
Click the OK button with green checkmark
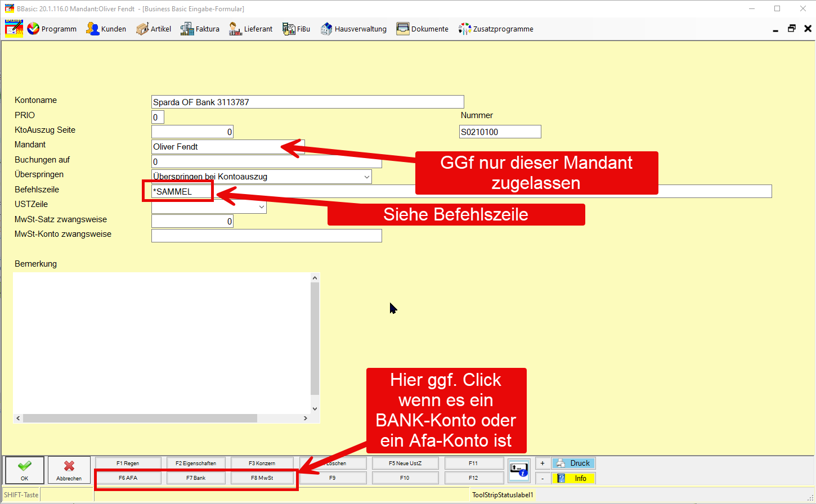click(x=24, y=470)
